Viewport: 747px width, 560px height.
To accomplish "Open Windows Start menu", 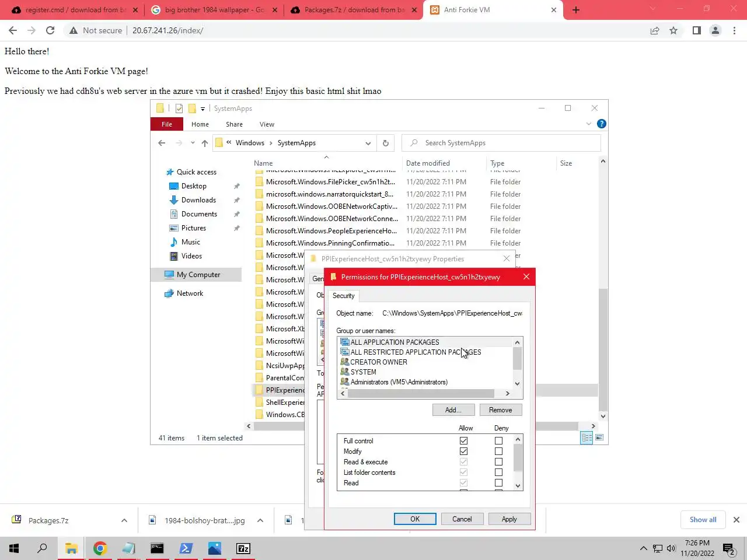I will coord(14,548).
